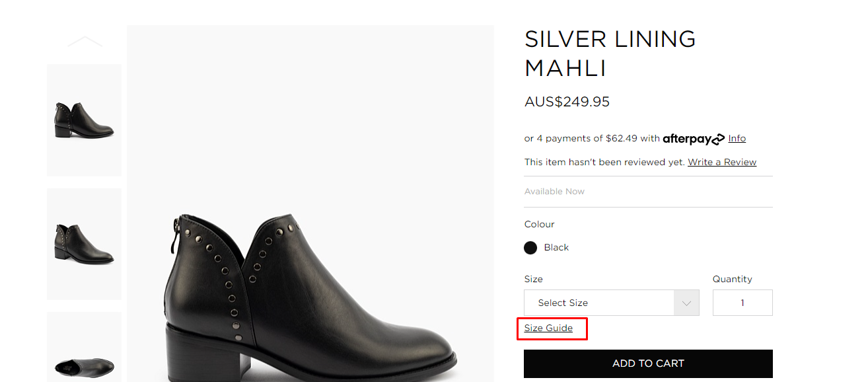Click the afterpay logo

[693, 139]
